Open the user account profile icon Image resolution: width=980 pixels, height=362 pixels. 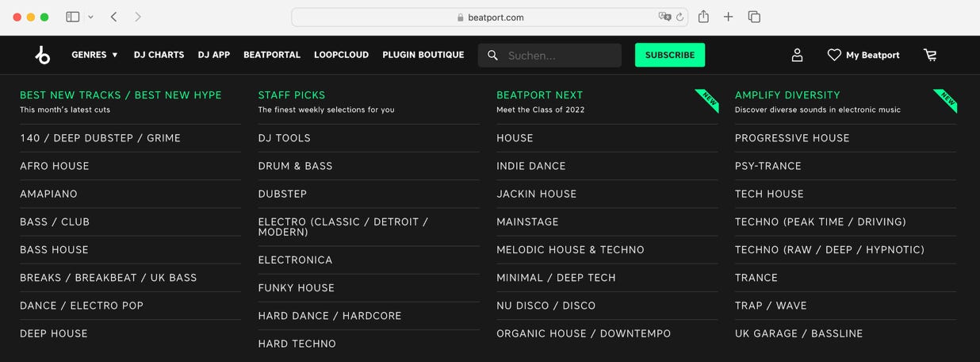tap(797, 55)
